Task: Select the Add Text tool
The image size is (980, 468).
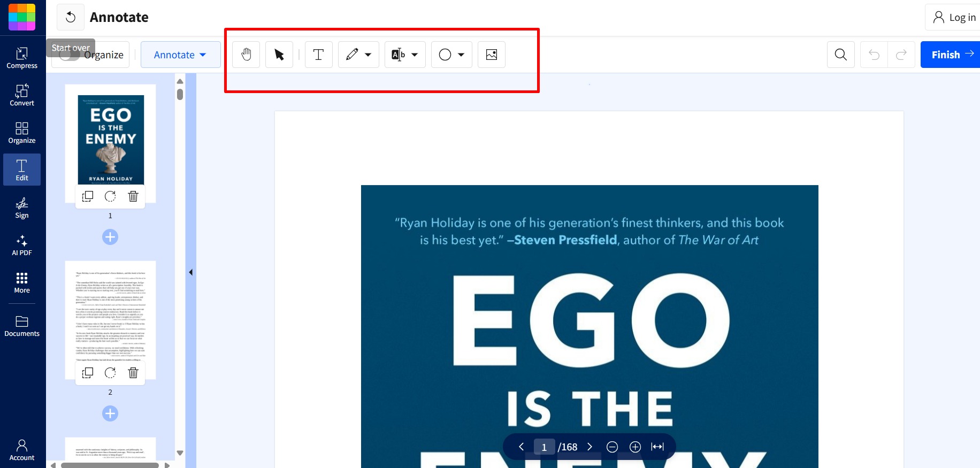Action: pyautogui.click(x=318, y=55)
